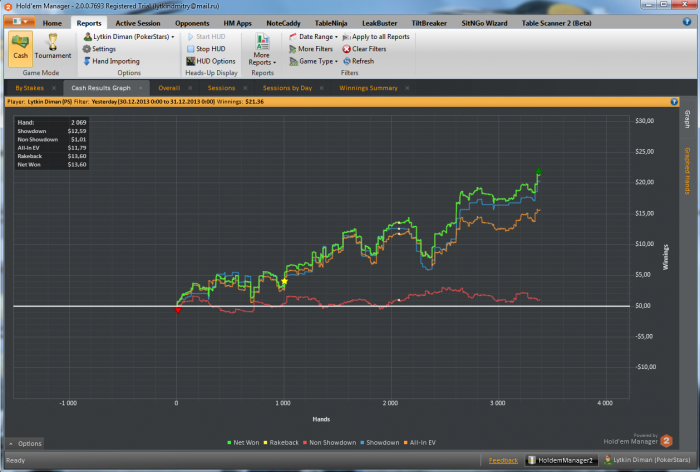Image resolution: width=700 pixels, height=472 pixels.
Task: Open the Graphed Hands side panel
Action: pos(688,171)
